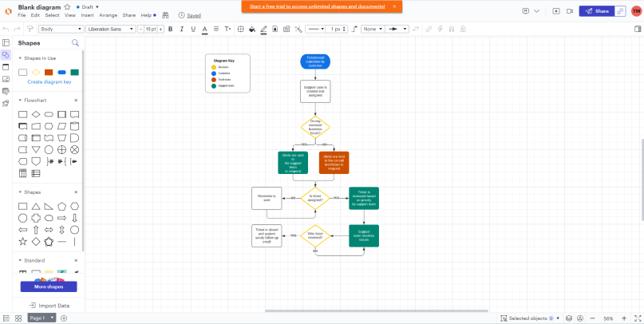Click the Saved status link
The width and height of the screenshot is (644, 324).
click(x=194, y=16)
